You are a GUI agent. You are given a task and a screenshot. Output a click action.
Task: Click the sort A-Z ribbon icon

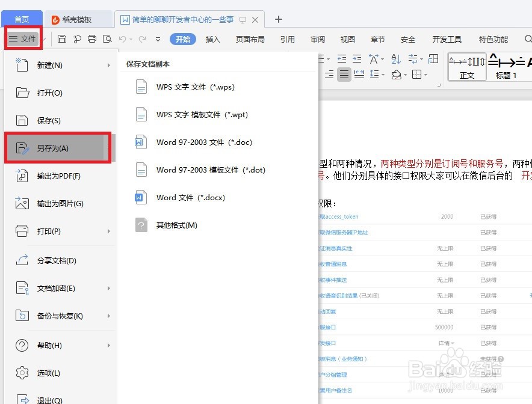[x=396, y=59]
